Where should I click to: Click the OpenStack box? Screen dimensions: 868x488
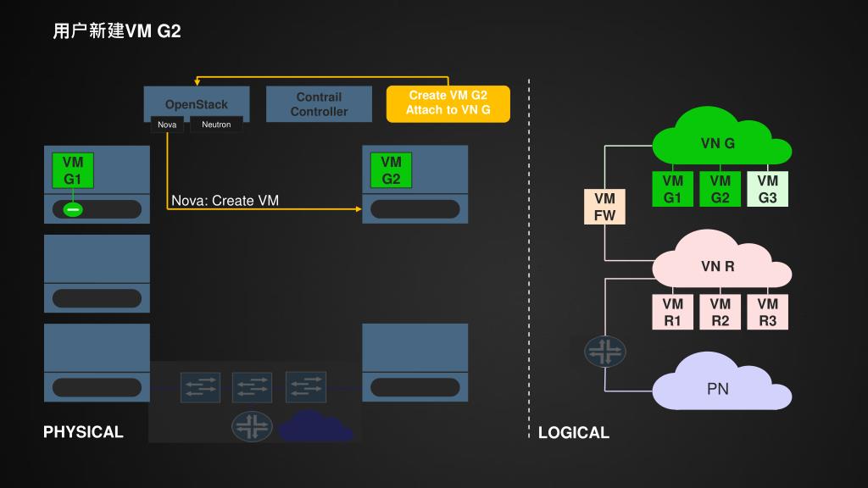pos(197,103)
